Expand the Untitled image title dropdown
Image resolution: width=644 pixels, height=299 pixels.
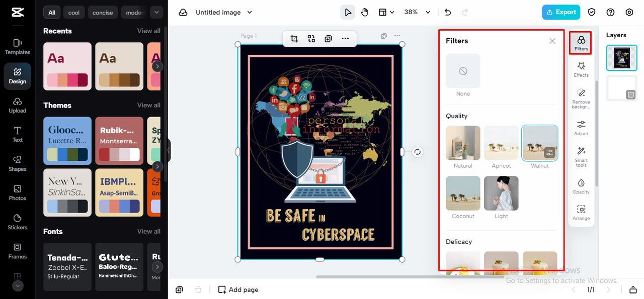point(250,12)
